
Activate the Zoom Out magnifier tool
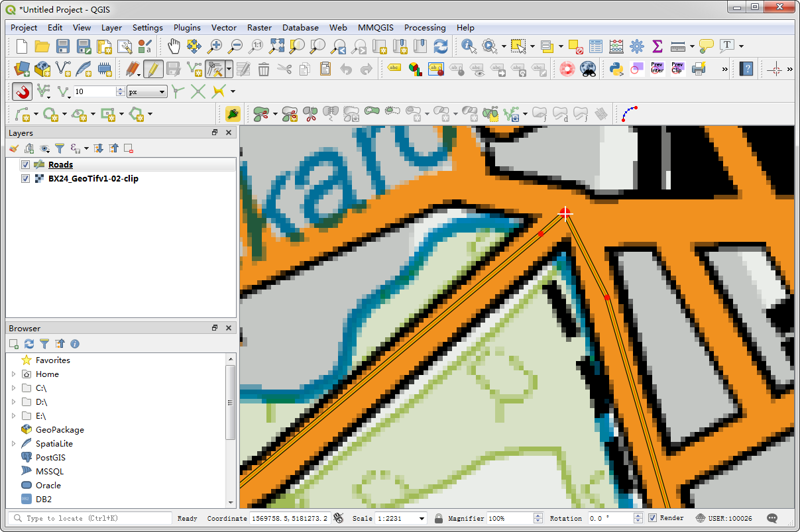235,46
